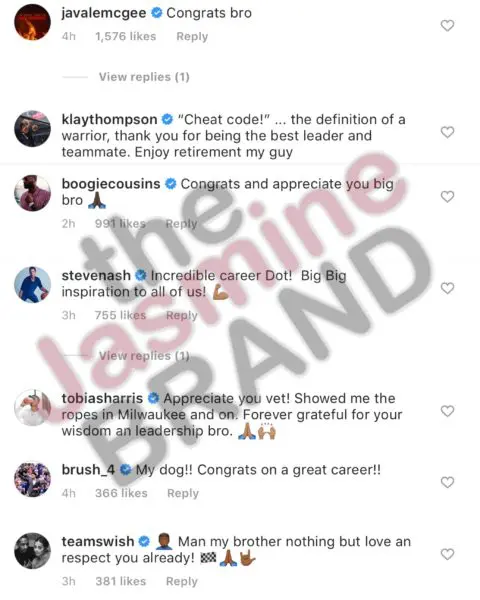The image size is (480, 600).
Task: Like boogiecousins' comment using the heart icon
Action: 447,197
